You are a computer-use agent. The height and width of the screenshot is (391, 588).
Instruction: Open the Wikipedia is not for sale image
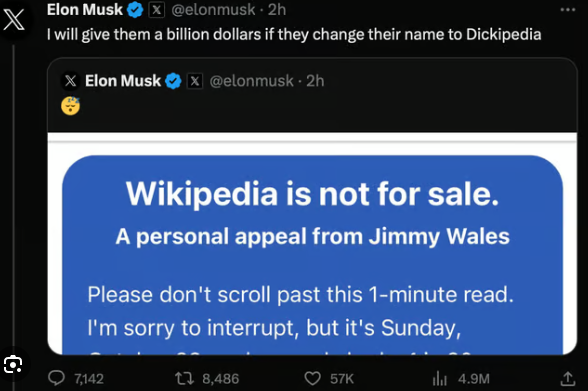[x=312, y=244]
